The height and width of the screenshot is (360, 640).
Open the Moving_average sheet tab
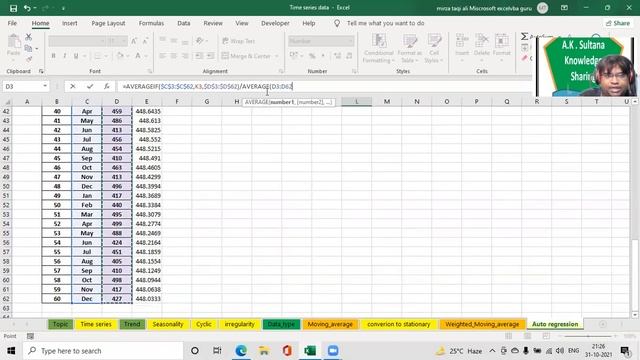[330, 324]
